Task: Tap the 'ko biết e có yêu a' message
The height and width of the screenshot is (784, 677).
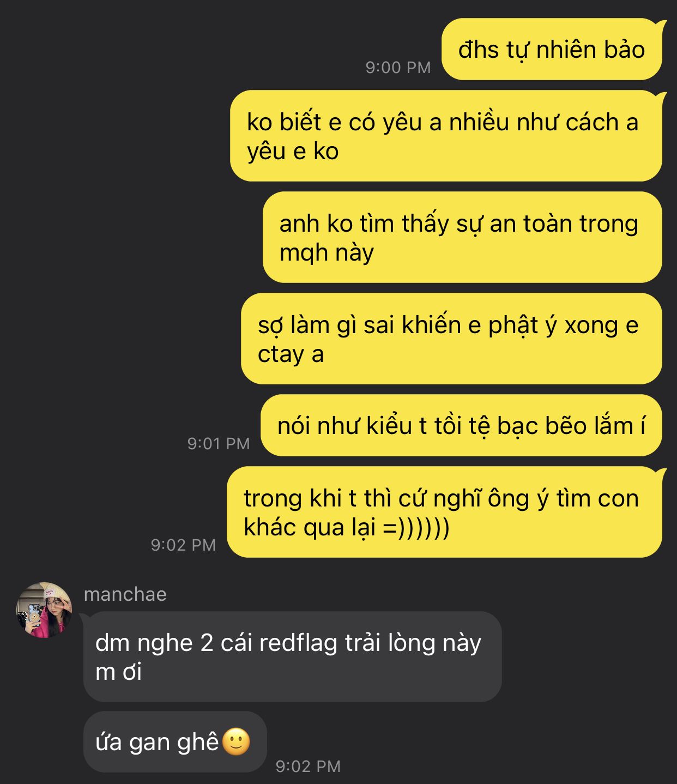Action: tap(446, 136)
